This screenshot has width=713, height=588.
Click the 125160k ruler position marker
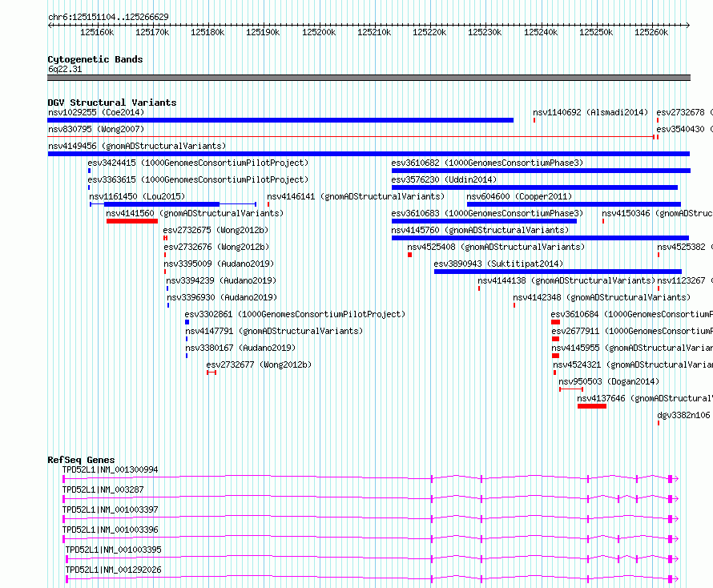click(97, 32)
